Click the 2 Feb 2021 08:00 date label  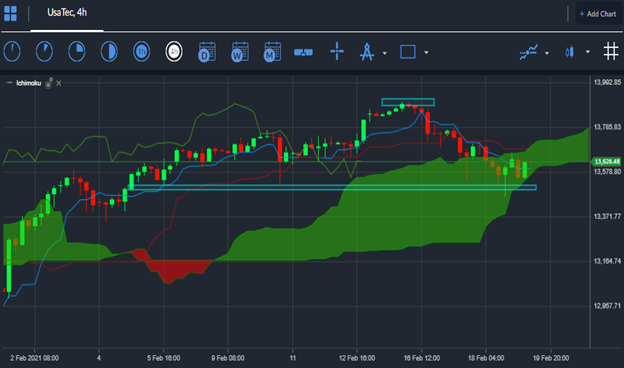[35, 358]
